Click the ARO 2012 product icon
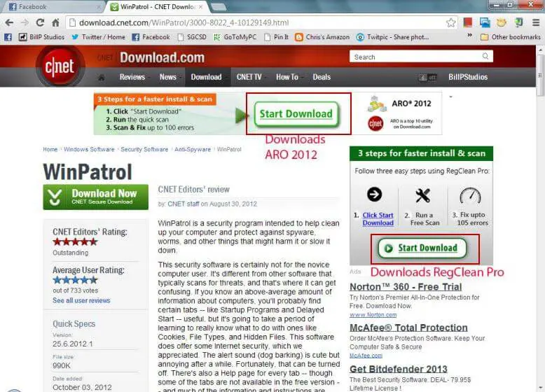545x392 pixels. 377,104
